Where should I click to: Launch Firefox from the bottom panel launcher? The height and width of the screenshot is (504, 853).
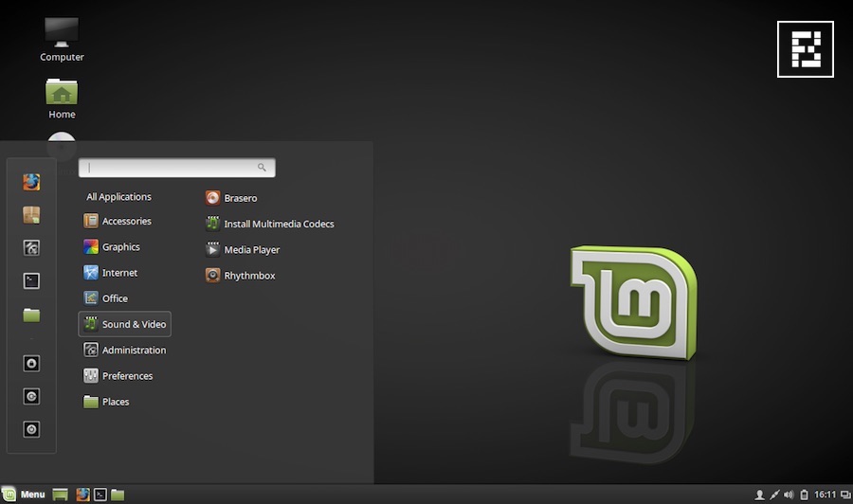(82, 495)
